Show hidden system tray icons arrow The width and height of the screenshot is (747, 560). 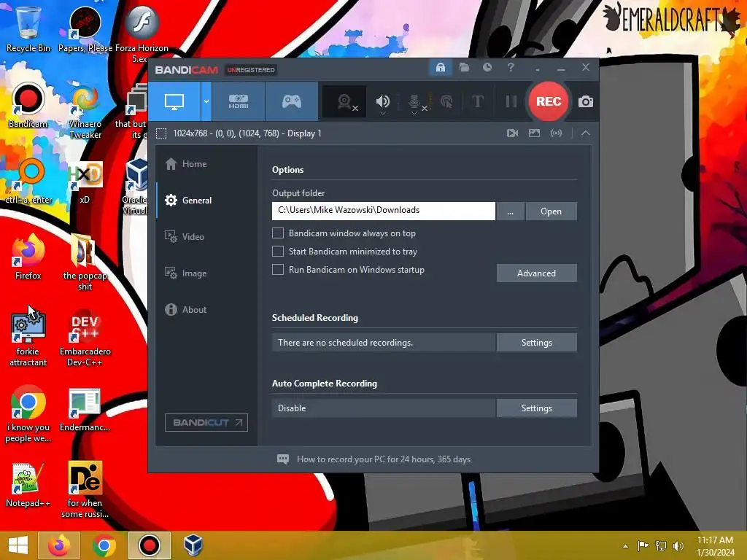(625, 546)
